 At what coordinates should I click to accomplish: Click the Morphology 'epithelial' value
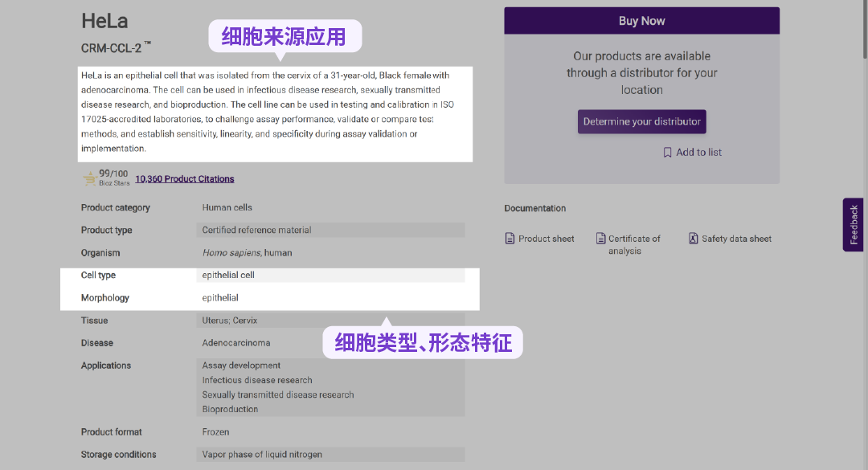point(220,298)
